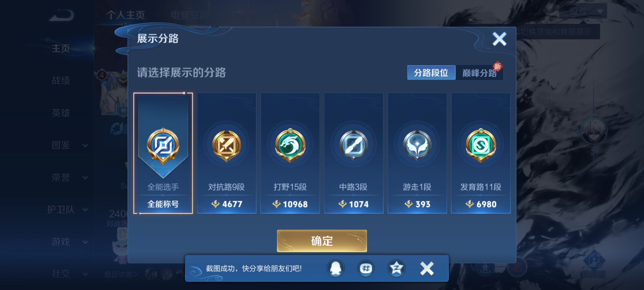Share screenshot via the hashtag channel icon
The width and height of the screenshot is (644, 290).
point(366,269)
